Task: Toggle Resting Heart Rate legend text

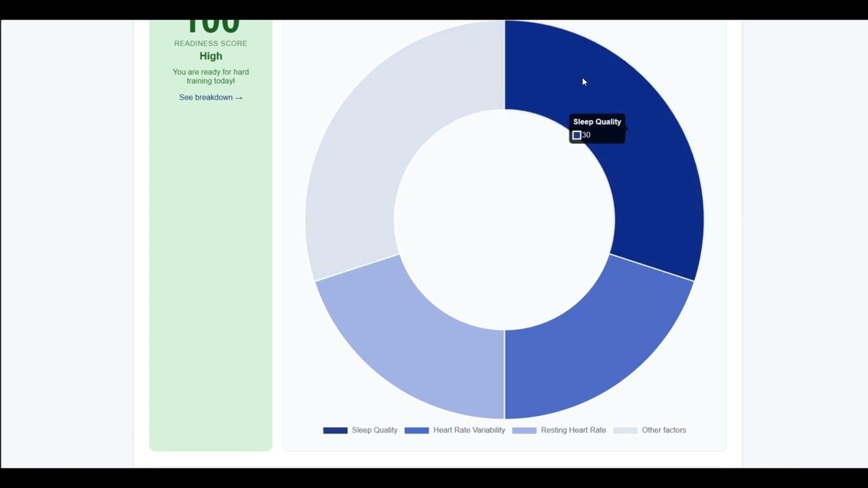Action: (x=573, y=430)
